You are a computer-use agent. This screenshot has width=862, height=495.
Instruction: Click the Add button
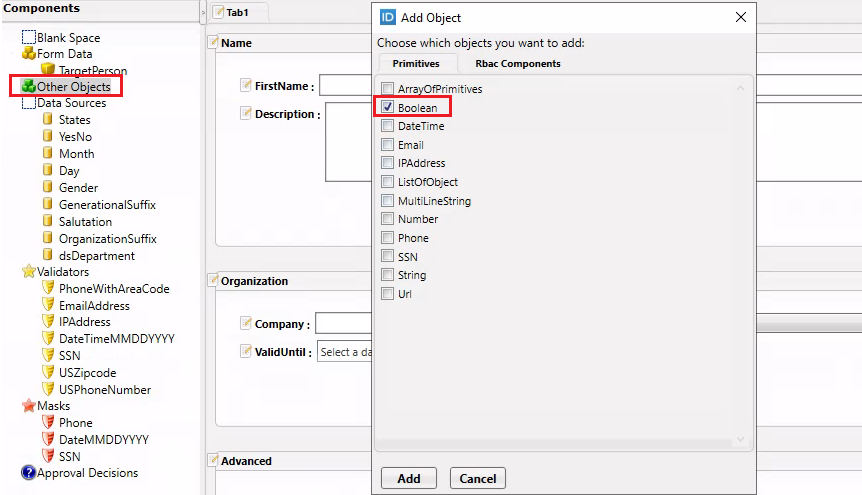[409, 478]
